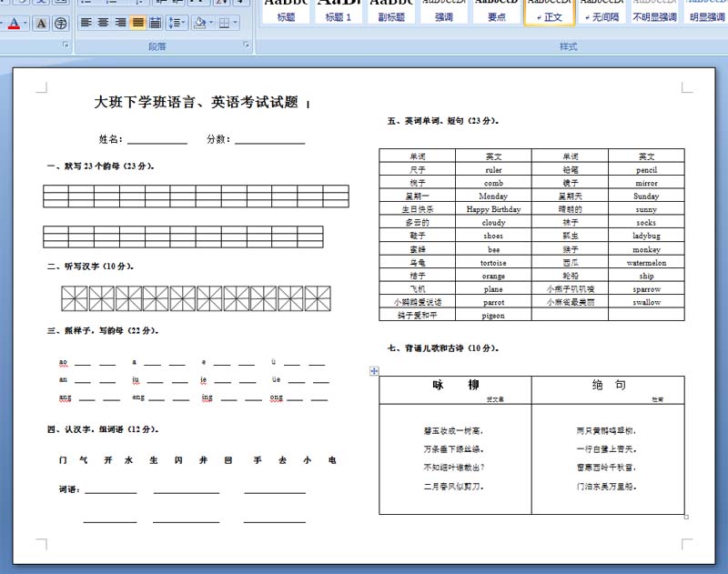This screenshot has width=728, height=574.
Task: Apply paragraph shading with paint bucket
Action: (199, 22)
